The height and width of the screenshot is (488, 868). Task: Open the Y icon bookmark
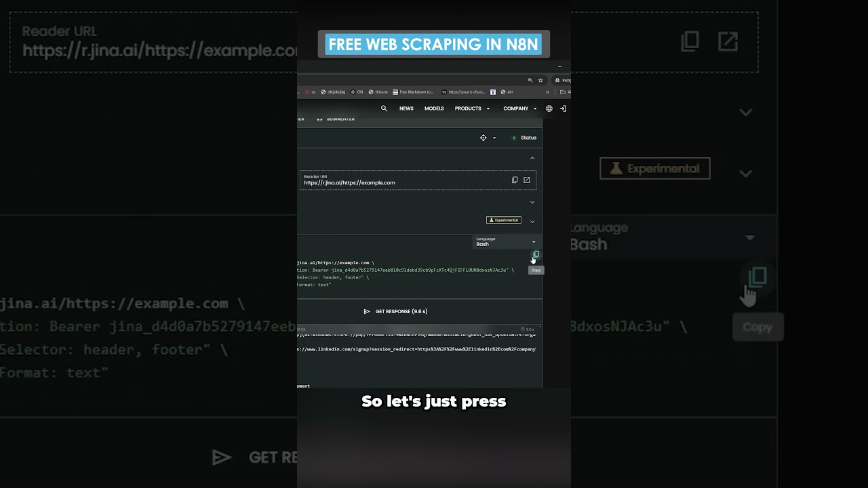click(493, 92)
